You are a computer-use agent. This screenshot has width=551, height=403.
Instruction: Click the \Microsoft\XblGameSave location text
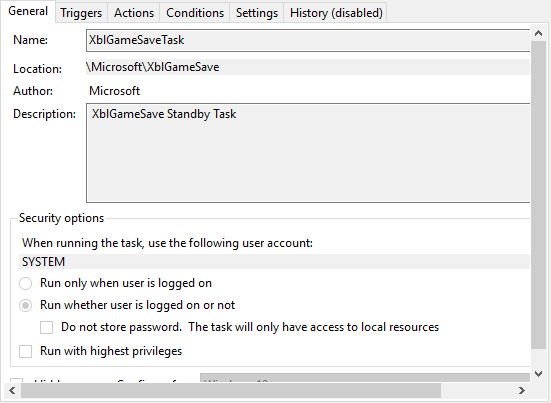(153, 67)
